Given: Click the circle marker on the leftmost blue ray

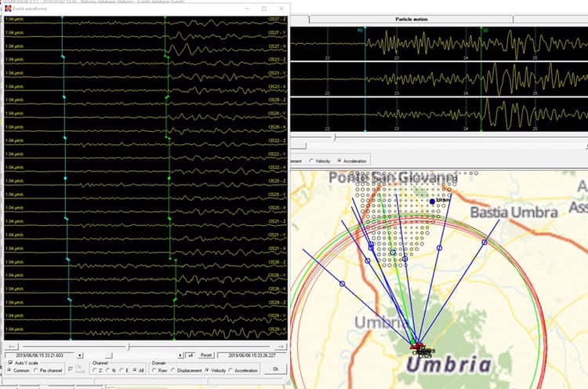Looking at the screenshot, I should (x=342, y=284).
